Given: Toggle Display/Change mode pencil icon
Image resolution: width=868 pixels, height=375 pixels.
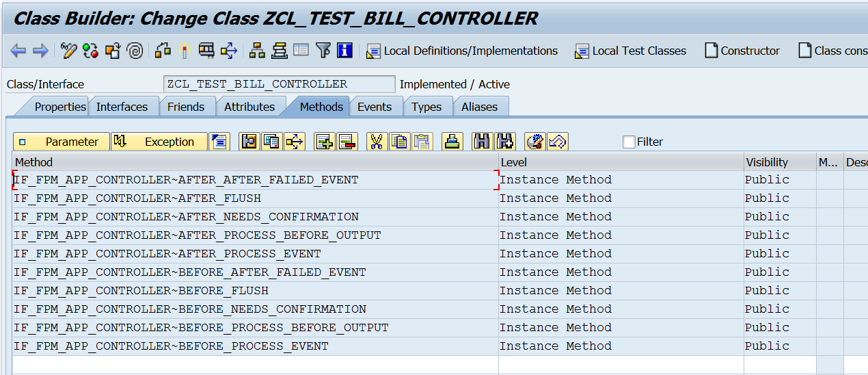Looking at the screenshot, I should point(68,51).
